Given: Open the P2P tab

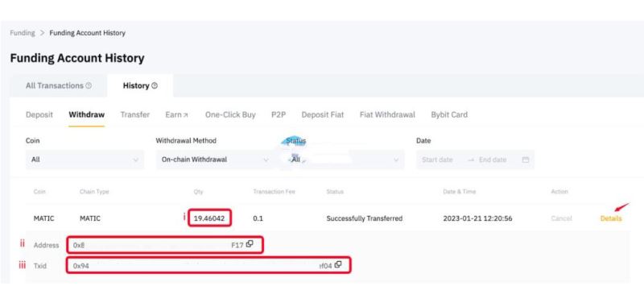Looking at the screenshot, I should (x=279, y=114).
